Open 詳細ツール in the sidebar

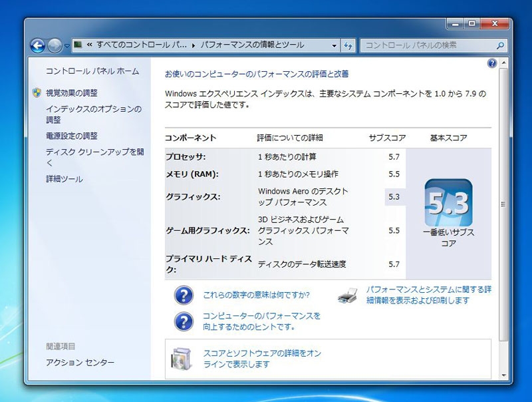click(x=65, y=179)
